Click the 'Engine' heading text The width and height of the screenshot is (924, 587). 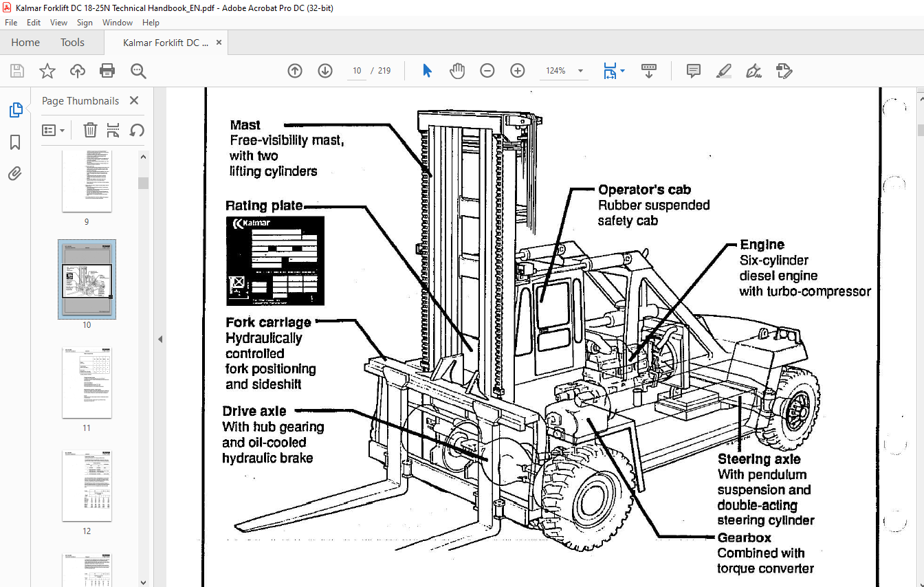coord(762,245)
